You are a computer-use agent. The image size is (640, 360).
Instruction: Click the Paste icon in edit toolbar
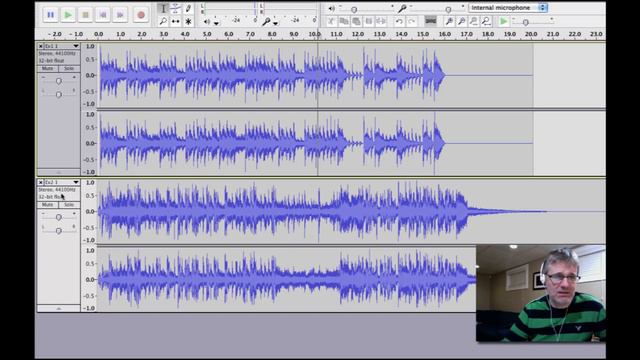click(356, 21)
